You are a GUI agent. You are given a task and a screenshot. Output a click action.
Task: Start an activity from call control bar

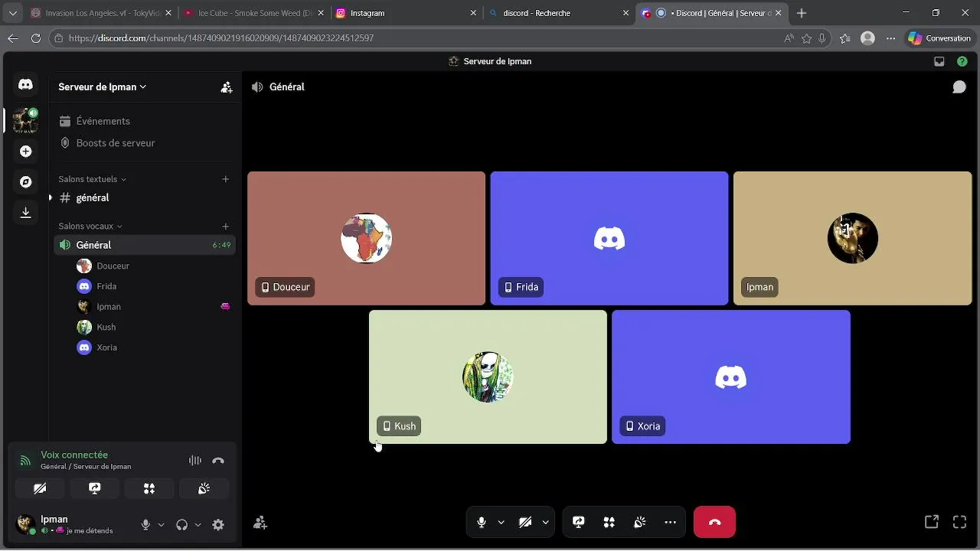609,522
